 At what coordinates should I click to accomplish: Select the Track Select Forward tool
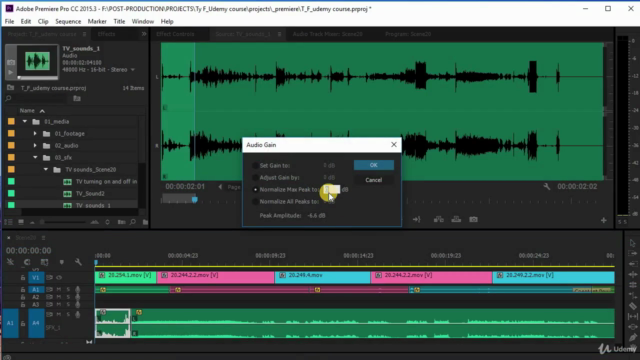(632, 253)
